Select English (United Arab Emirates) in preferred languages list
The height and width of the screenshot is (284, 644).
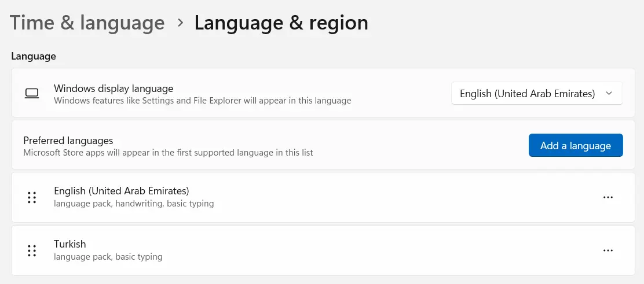point(323,197)
